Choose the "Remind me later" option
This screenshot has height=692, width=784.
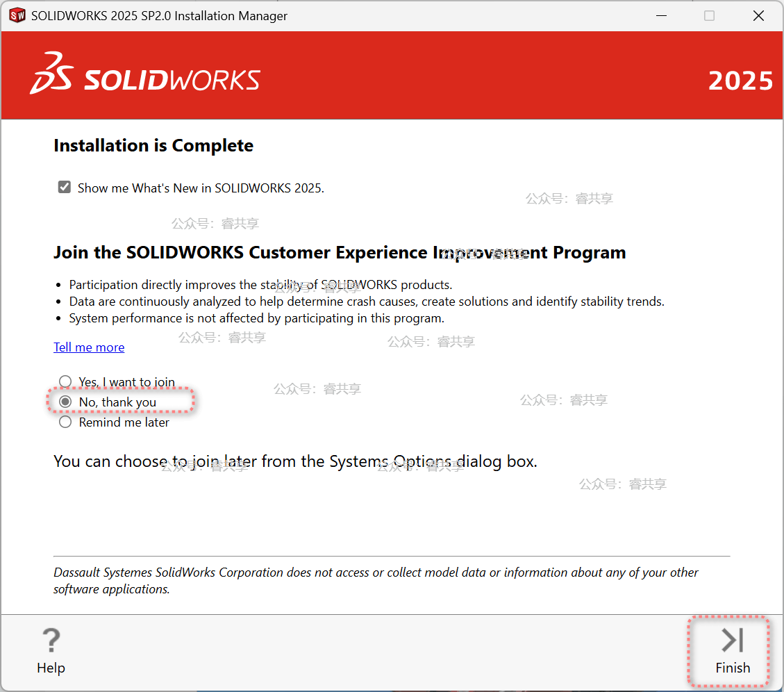point(65,422)
